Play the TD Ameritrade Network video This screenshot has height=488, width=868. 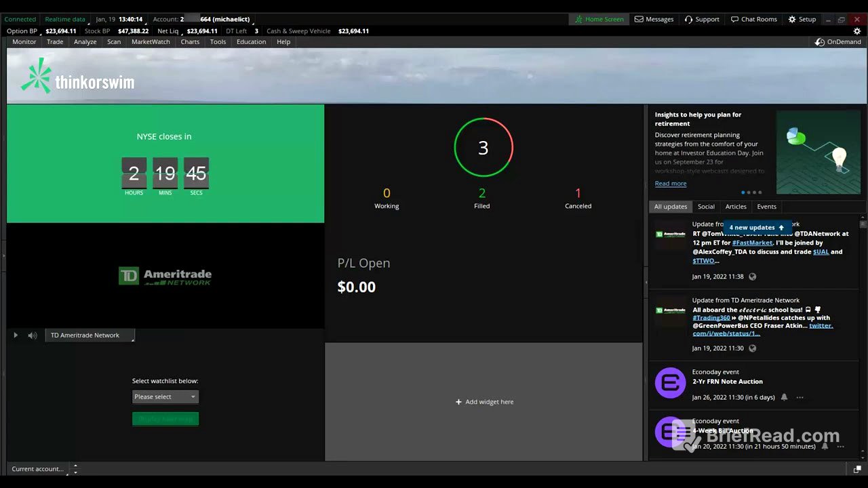(x=16, y=335)
